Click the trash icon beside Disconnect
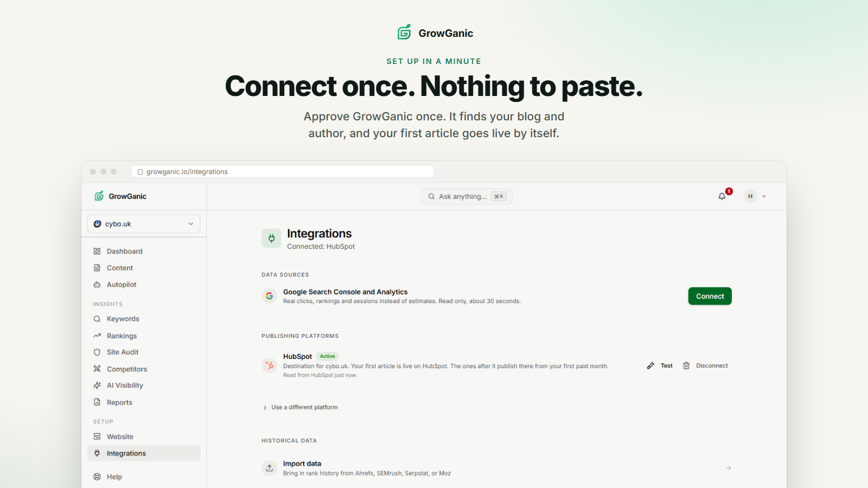The image size is (868, 488). [x=686, y=365]
